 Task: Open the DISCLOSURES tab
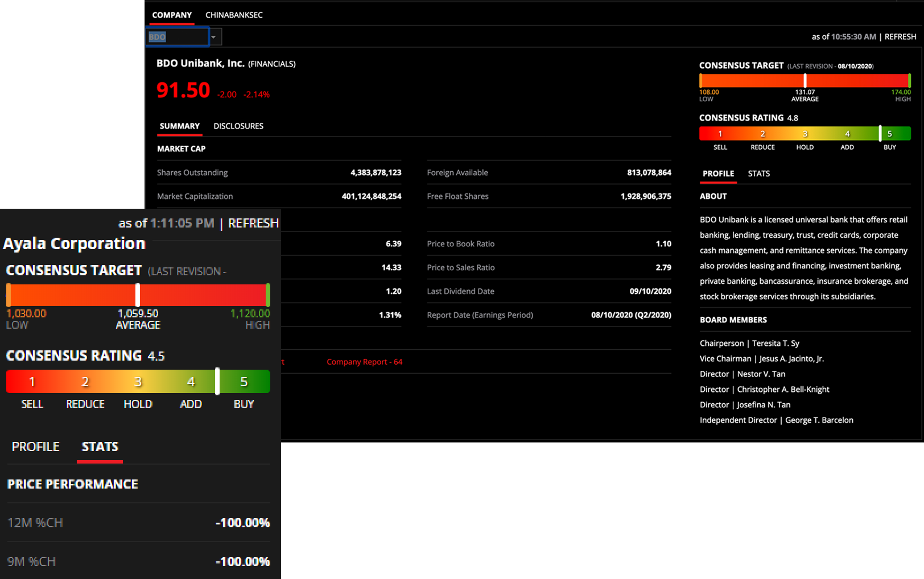tap(238, 126)
